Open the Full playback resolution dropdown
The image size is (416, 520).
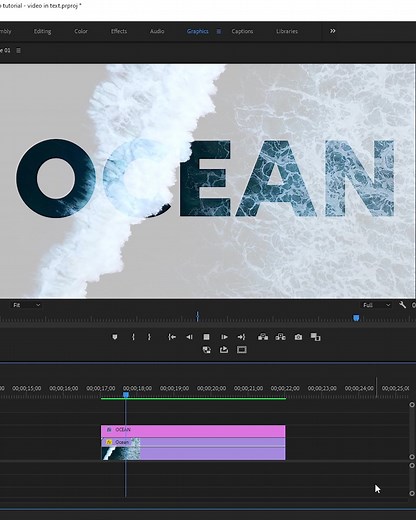pyautogui.click(x=377, y=305)
